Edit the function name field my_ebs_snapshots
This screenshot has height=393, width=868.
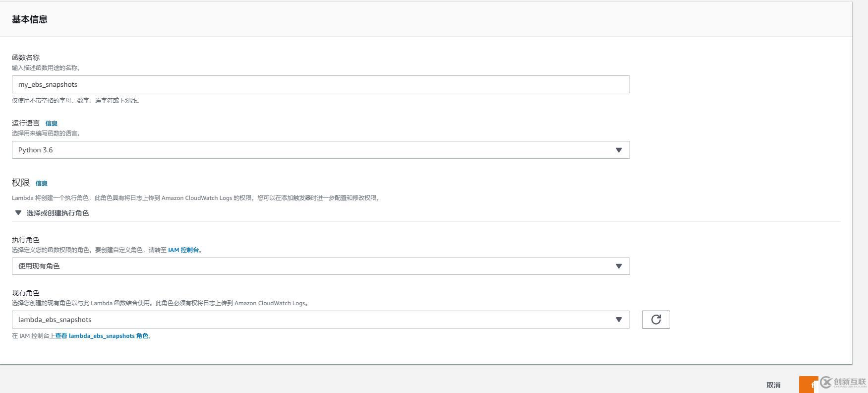pyautogui.click(x=321, y=84)
